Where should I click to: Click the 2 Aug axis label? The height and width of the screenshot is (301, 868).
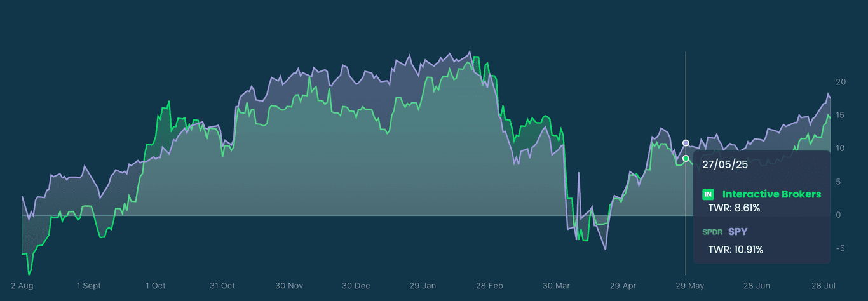click(x=22, y=286)
